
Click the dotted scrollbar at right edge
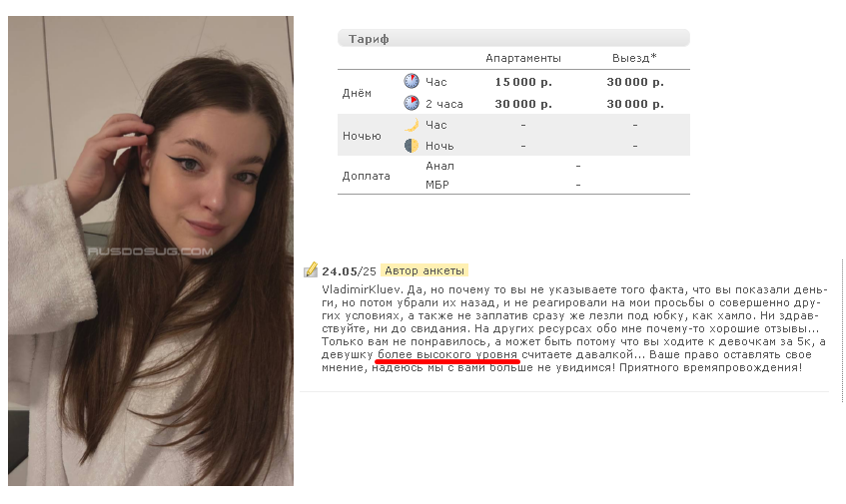(842, 330)
